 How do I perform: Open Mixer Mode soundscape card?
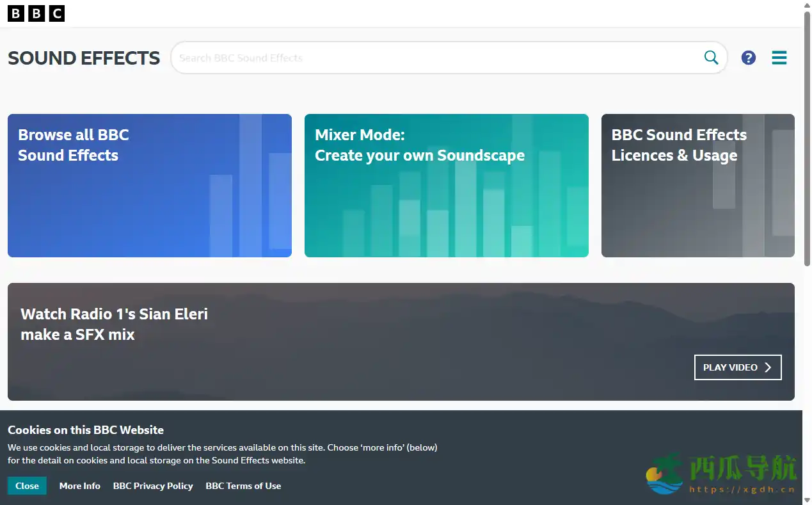446,186
